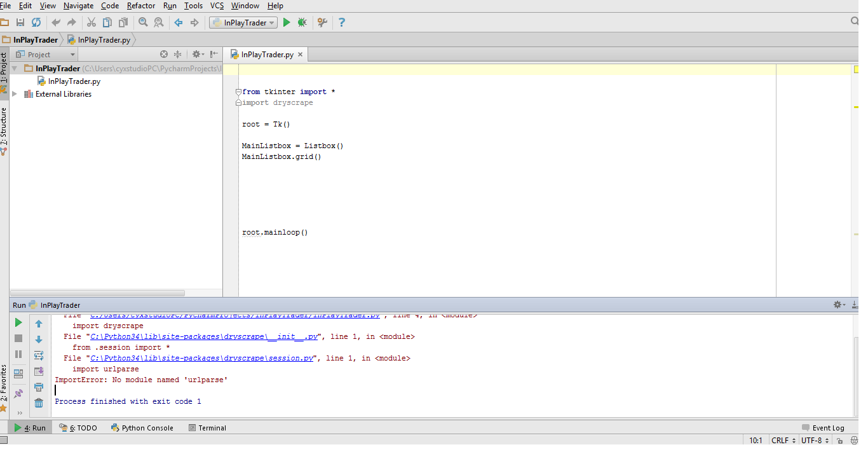The width and height of the screenshot is (868, 461).
Task: Follow the dryscrape __init__.py traceback link
Action: (x=204, y=336)
